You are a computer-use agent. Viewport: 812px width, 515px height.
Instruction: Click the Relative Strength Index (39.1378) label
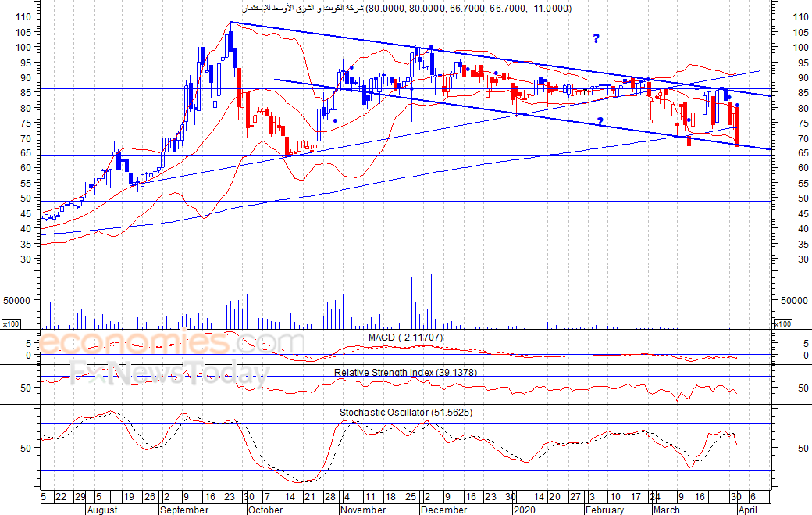405,372
